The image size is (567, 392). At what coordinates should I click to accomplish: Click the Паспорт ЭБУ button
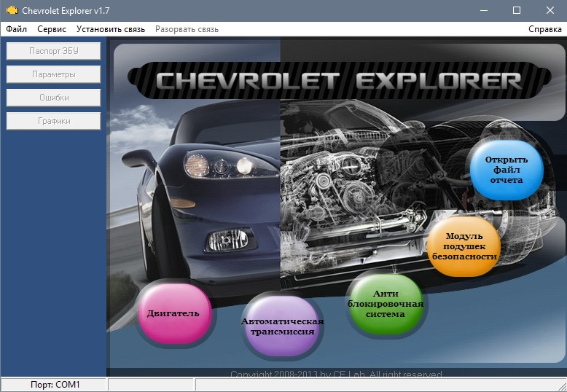coord(53,51)
